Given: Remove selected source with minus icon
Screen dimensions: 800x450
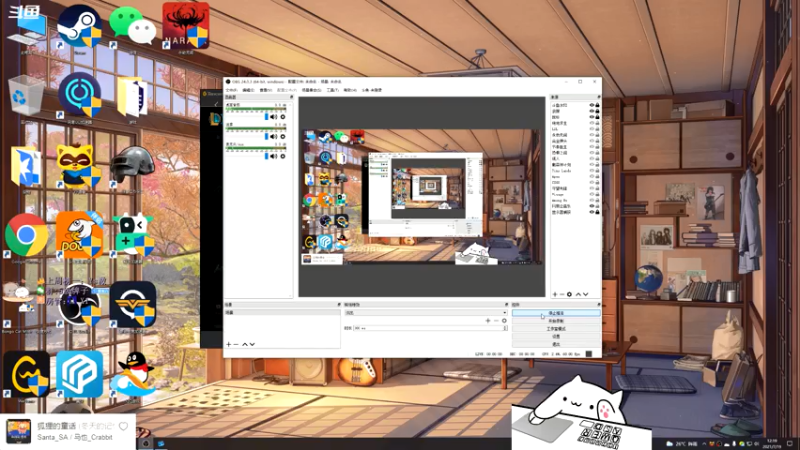Looking at the screenshot, I should (x=562, y=294).
